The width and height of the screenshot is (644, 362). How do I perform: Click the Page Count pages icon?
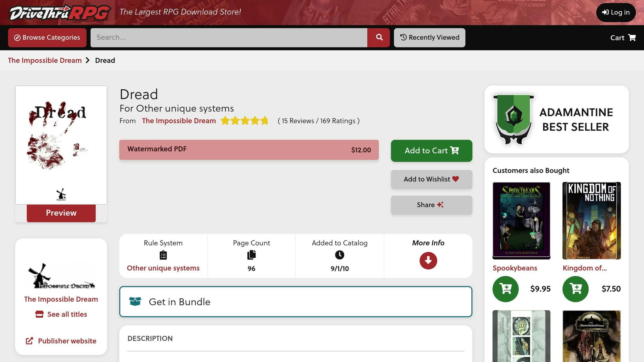[252, 255]
